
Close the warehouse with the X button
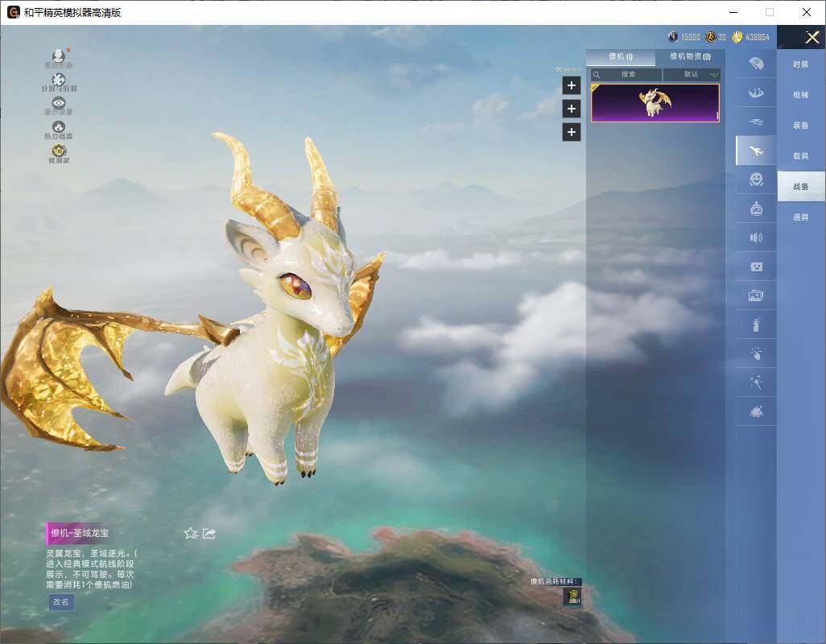click(812, 37)
